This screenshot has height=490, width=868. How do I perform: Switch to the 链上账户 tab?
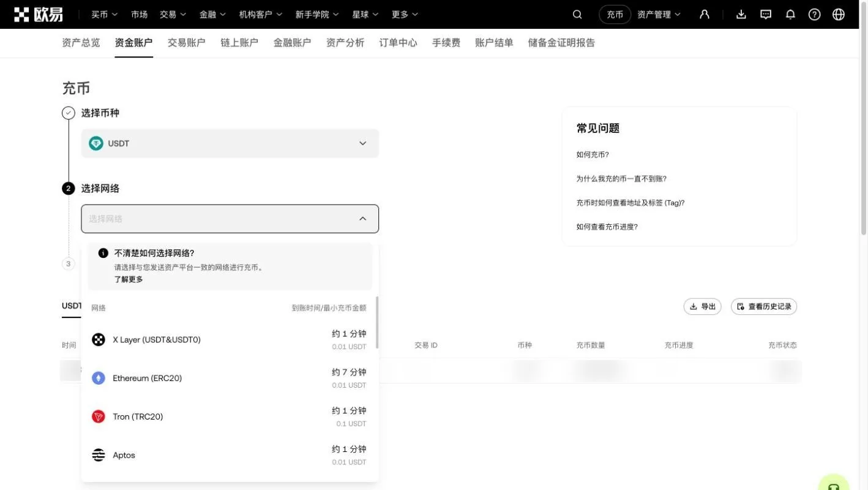click(x=239, y=42)
